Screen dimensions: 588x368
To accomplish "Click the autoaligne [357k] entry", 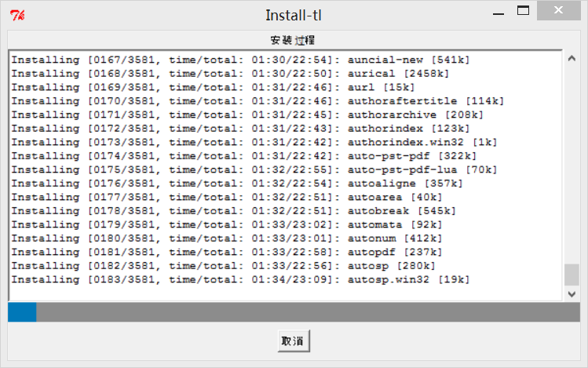I will point(237,184).
